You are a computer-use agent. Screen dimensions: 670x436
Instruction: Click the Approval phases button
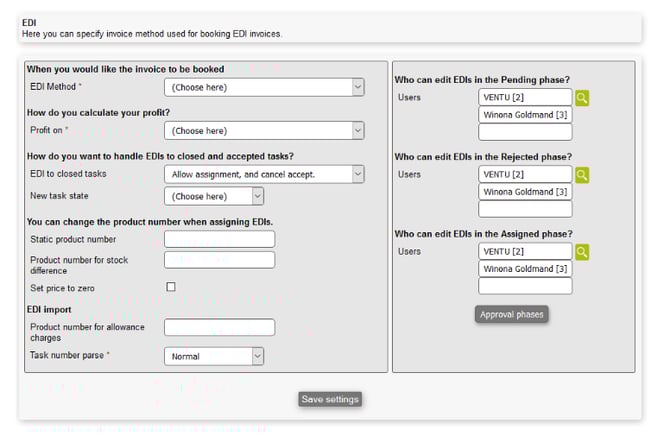coord(512,314)
